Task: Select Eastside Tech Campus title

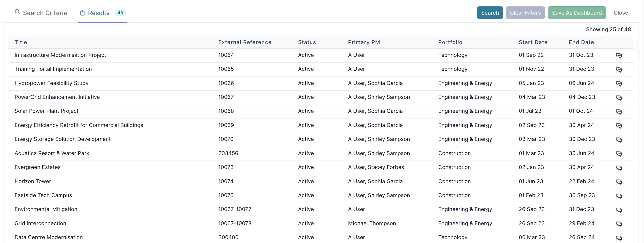Action: [x=43, y=195]
